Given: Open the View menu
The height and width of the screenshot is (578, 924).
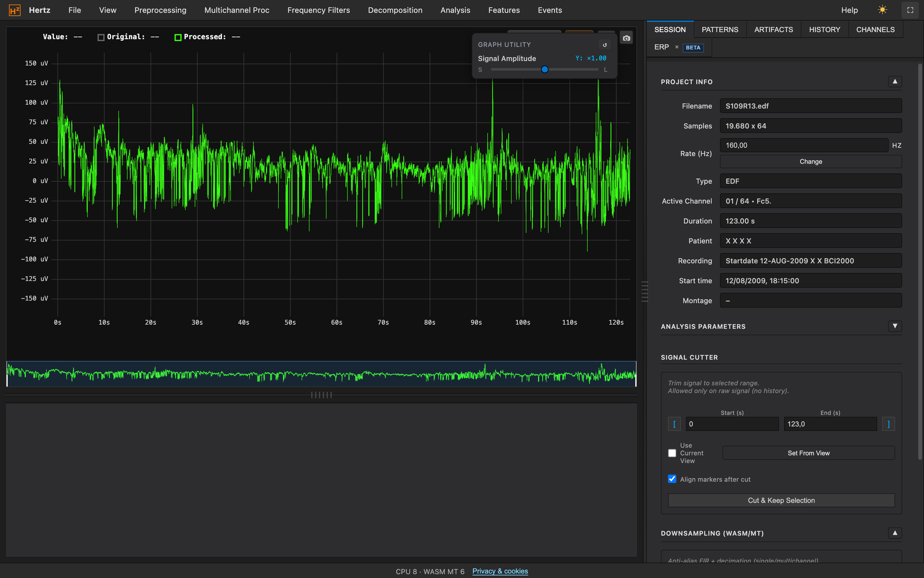Looking at the screenshot, I should tap(108, 10).
